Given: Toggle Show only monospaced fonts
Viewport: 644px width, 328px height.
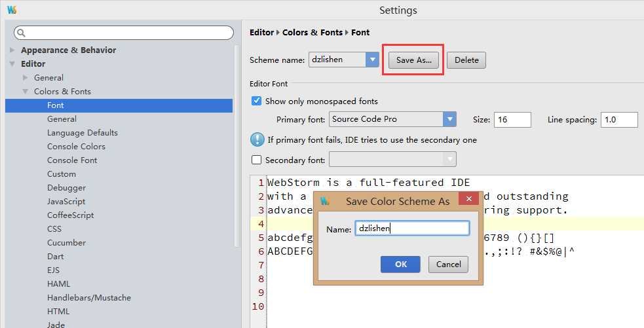Looking at the screenshot, I should [256, 101].
